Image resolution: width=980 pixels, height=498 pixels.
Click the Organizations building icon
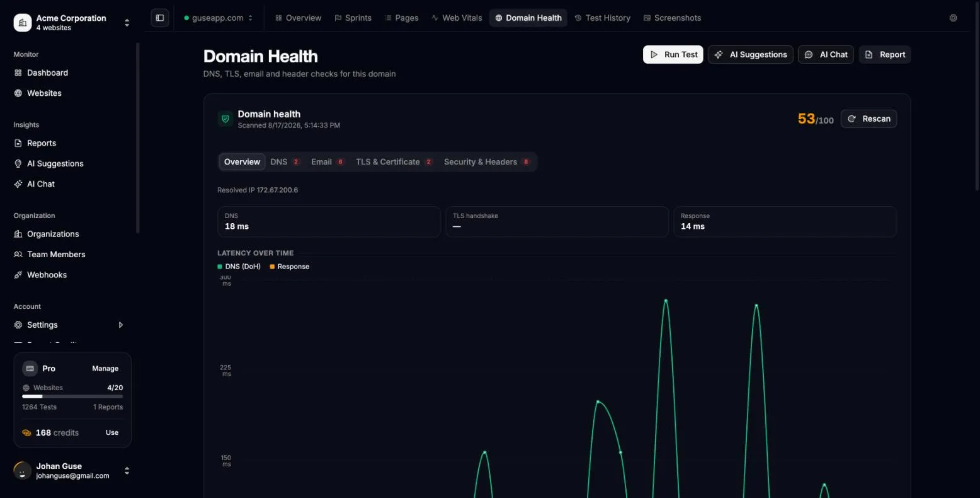coord(18,234)
